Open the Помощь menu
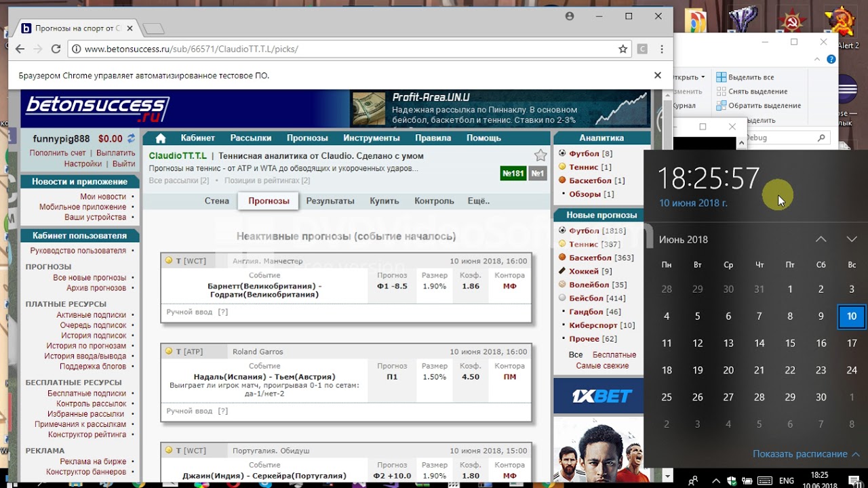The image size is (868, 488). 484,138
